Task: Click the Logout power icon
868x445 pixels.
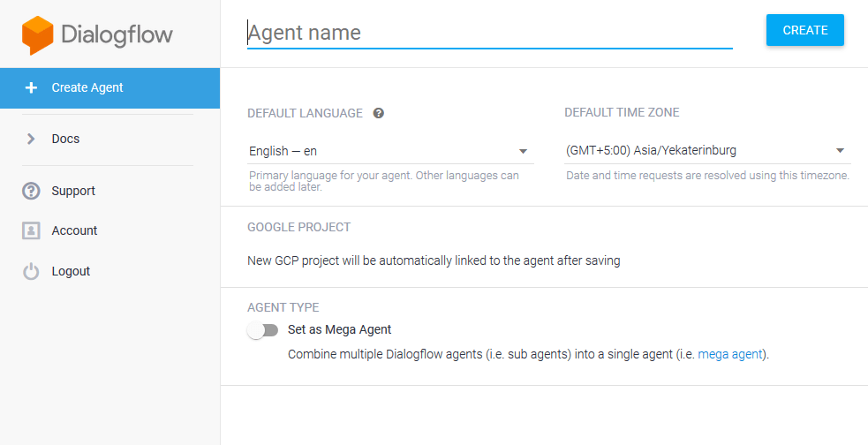Action: (32, 272)
